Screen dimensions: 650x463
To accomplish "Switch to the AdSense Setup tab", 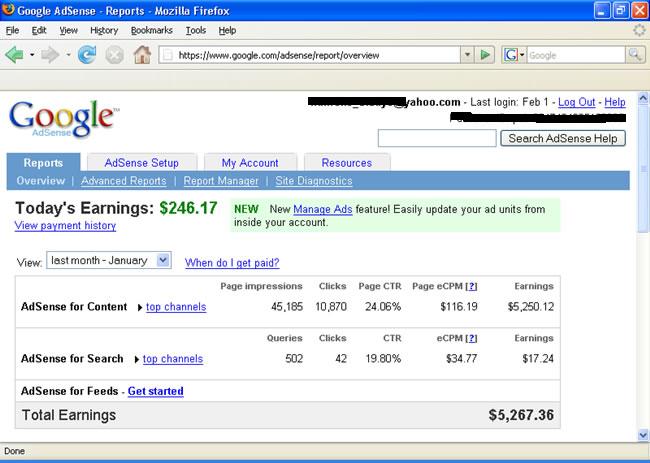I will (x=142, y=162).
